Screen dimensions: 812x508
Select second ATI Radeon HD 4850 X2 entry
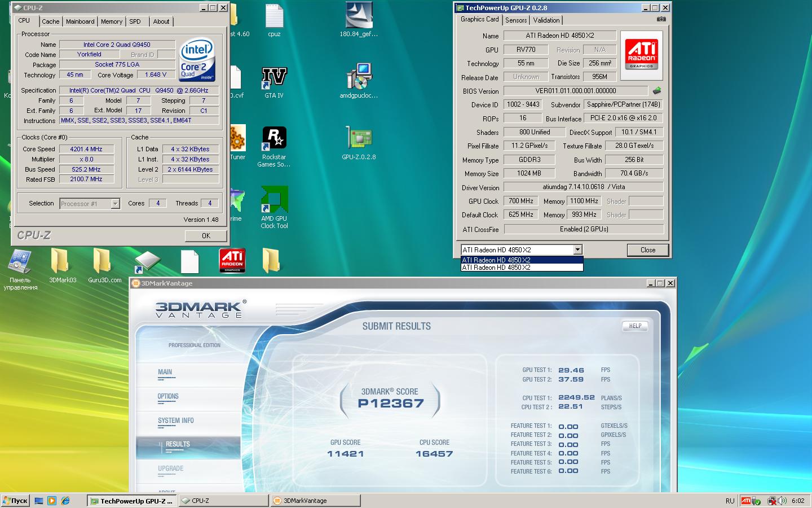[522, 268]
